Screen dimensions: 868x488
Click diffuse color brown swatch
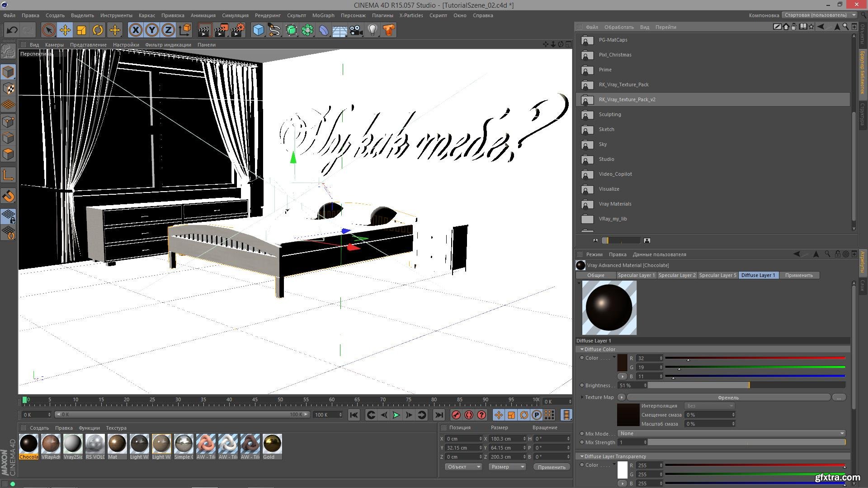623,363
